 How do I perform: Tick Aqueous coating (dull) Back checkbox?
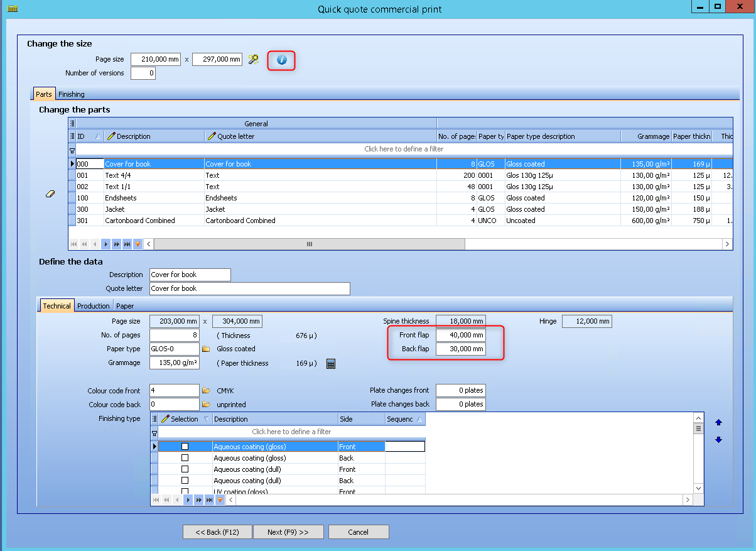185,481
